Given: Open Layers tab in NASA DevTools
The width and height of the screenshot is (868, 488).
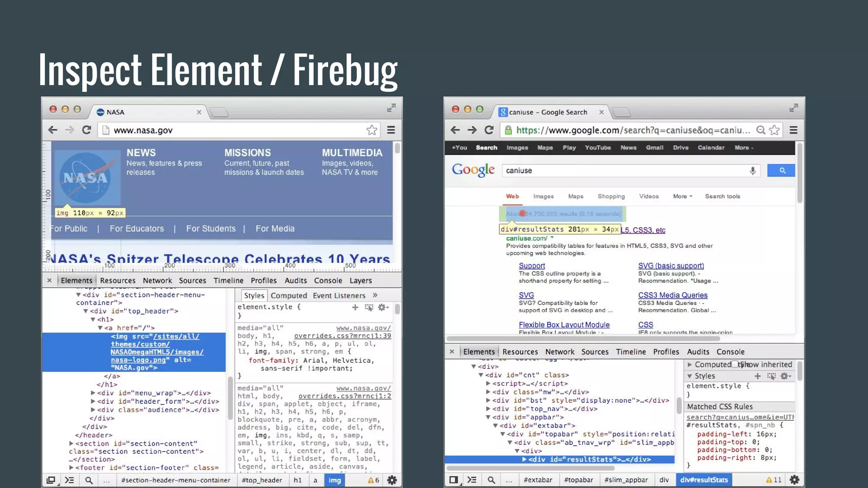Looking at the screenshot, I should pos(361,280).
